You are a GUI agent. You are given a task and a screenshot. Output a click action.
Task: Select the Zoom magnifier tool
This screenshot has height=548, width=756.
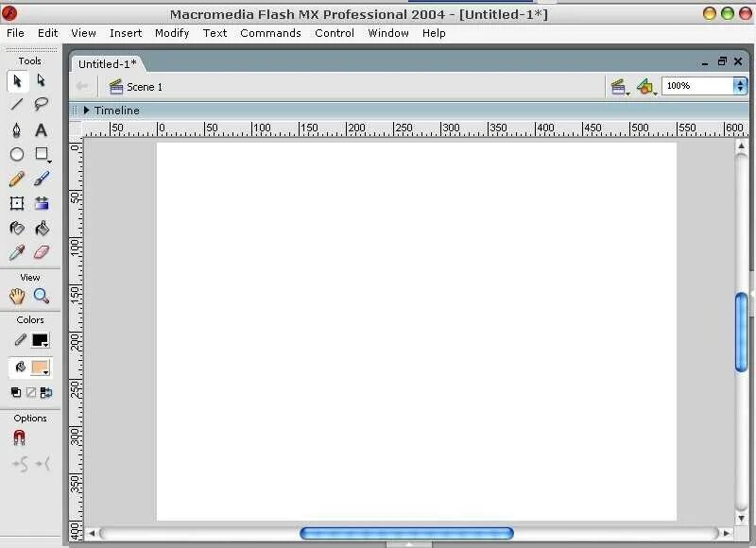[42, 296]
